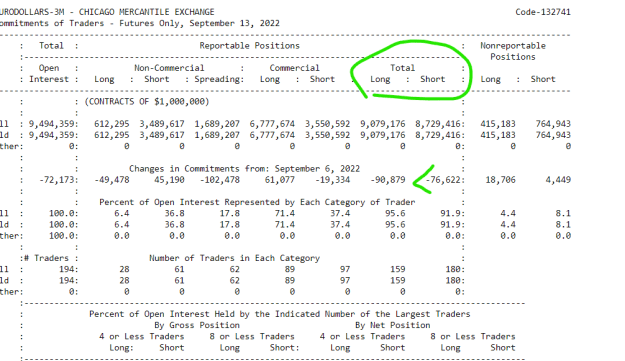Click 8,729,416 in the second contracts row

439,135
